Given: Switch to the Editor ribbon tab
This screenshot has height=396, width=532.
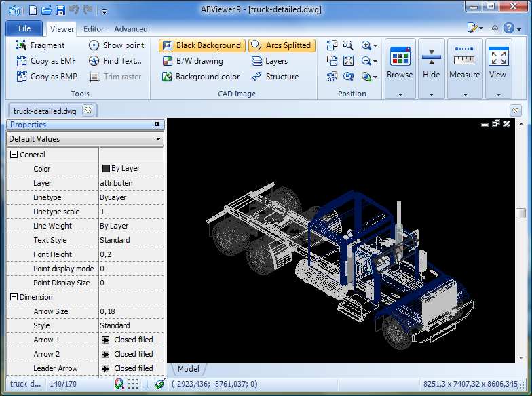Looking at the screenshot, I should (94, 29).
